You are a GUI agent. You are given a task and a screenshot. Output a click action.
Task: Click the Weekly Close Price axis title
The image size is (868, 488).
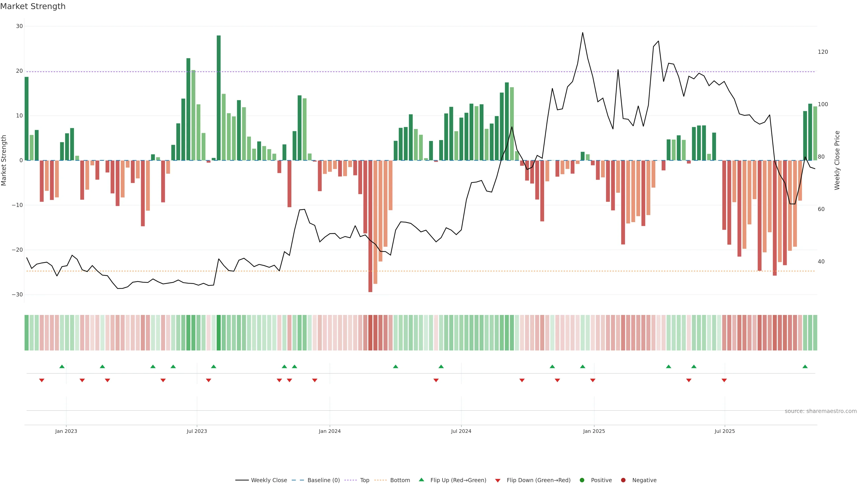pos(837,160)
